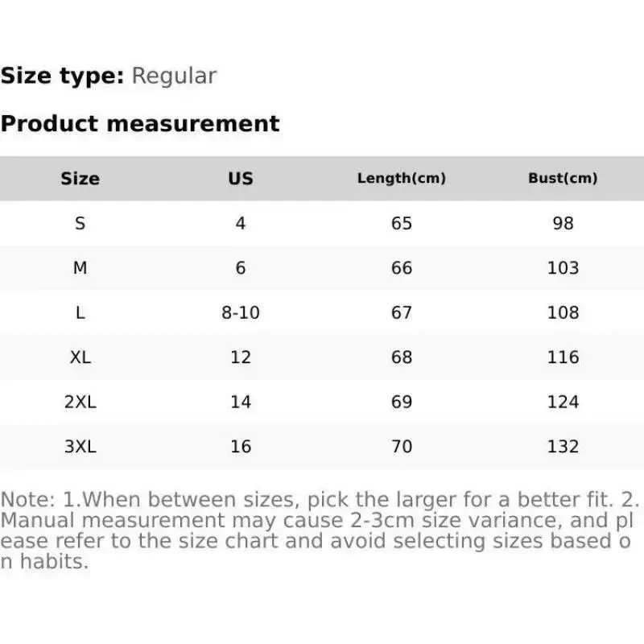
Task: Click the length value 68 cell
Action: click(x=401, y=357)
